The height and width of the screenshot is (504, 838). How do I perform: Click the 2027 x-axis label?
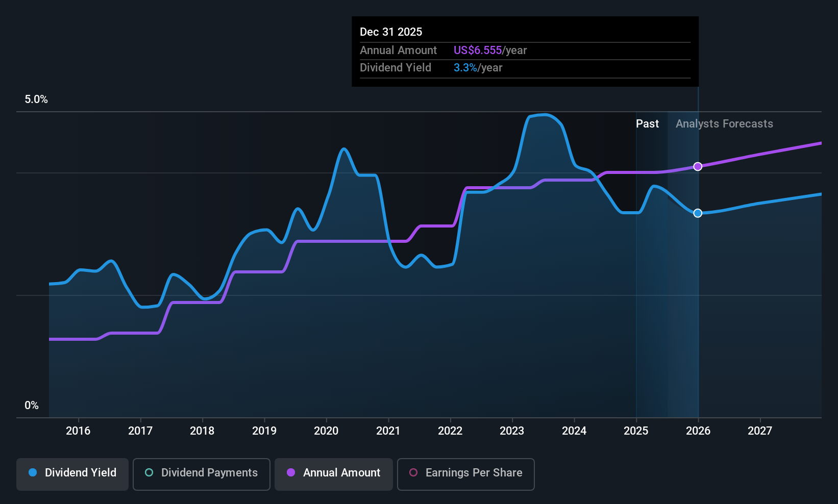(760, 431)
